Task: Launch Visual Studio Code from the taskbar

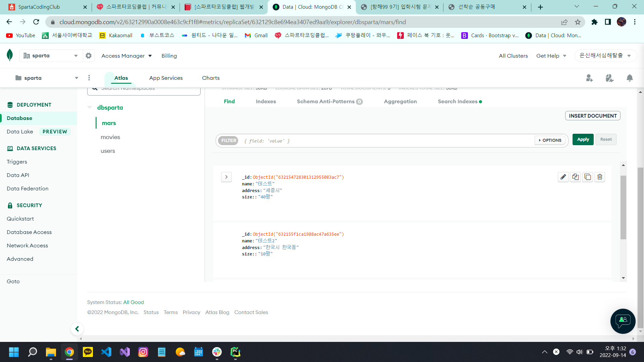Action: [x=106, y=352]
